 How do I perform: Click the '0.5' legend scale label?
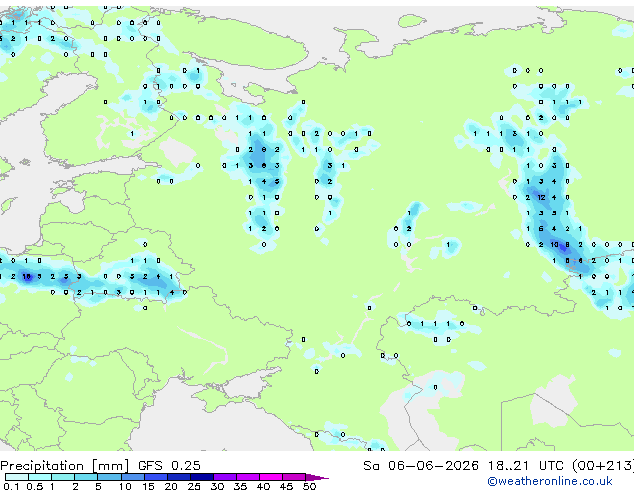(x=35, y=486)
